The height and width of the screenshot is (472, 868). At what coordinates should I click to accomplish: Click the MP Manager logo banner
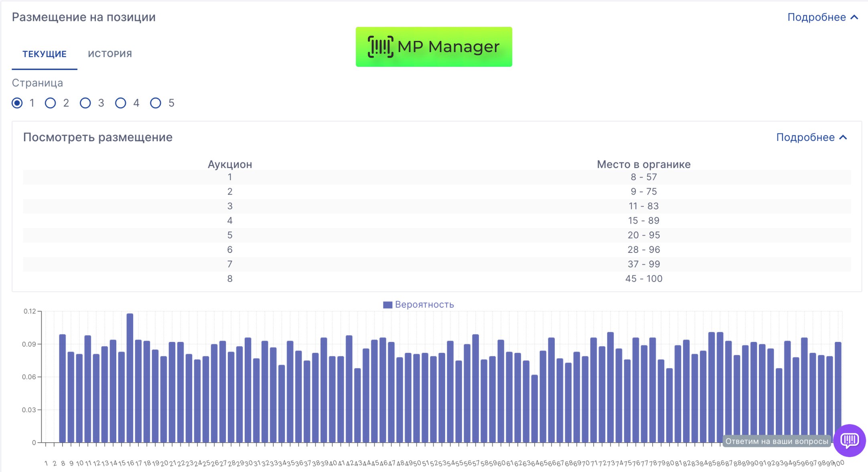434,47
